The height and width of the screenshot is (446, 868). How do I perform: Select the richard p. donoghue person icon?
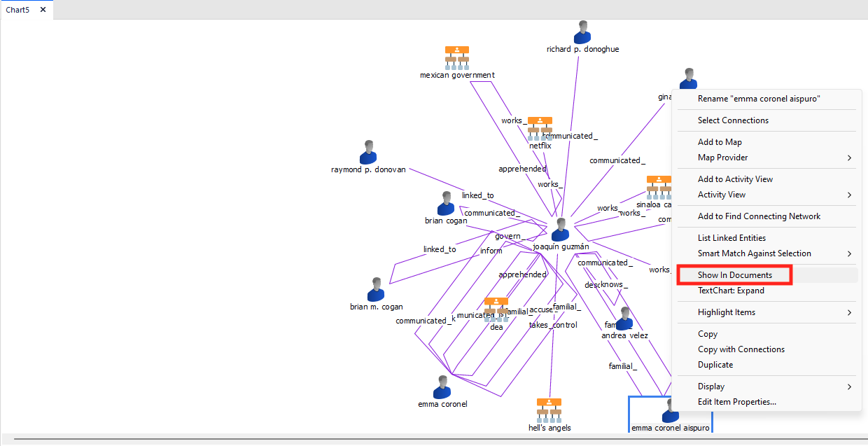click(x=582, y=32)
